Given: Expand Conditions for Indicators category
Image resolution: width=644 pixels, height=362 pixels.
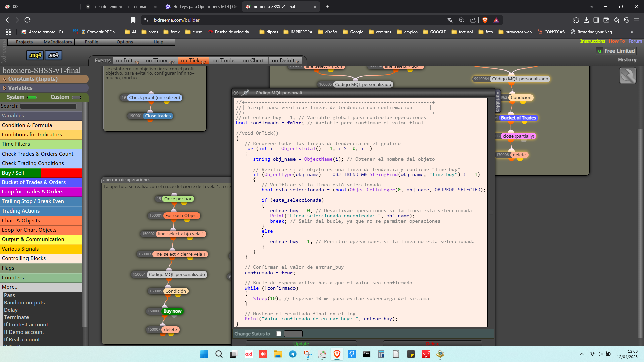Looking at the screenshot, I should (41, 135).
